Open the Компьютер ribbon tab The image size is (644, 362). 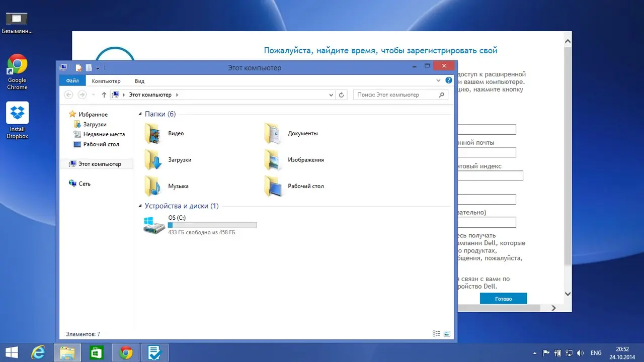coord(106,81)
